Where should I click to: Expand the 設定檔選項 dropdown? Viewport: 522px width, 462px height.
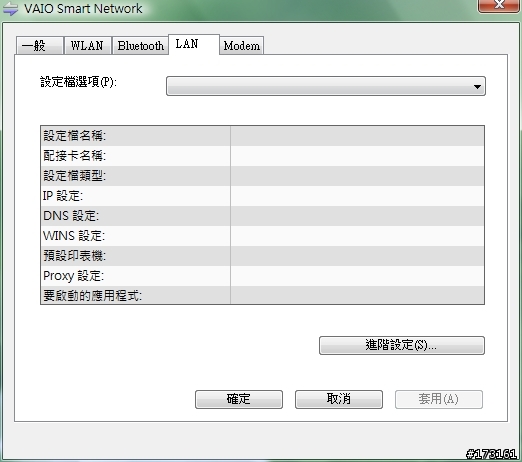pyautogui.click(x=326, y=86)
